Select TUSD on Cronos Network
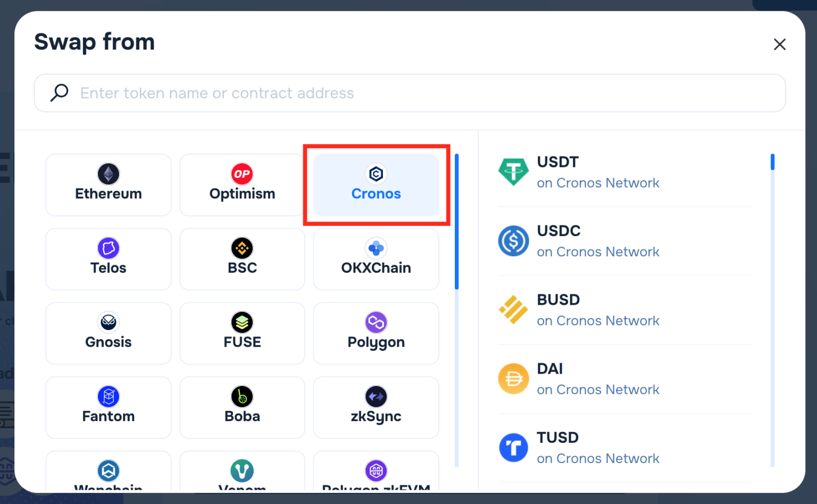Image resolution: width=817 pixels, height=504 pixels. (597, 447)
